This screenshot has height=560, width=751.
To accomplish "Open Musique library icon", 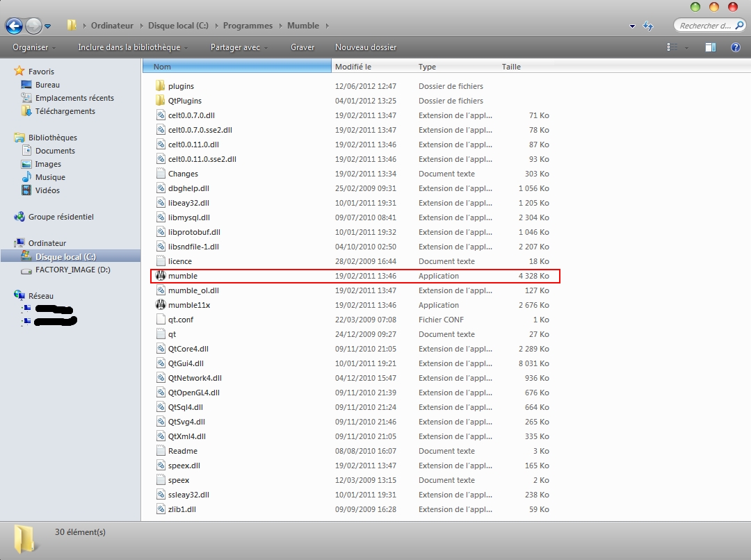I will (x=26, y=177).
